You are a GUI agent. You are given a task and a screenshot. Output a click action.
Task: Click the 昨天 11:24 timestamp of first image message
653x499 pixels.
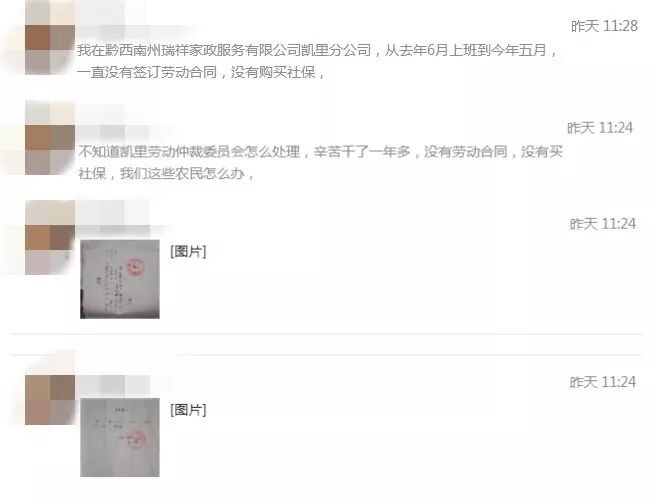click(x=603, y=224)
